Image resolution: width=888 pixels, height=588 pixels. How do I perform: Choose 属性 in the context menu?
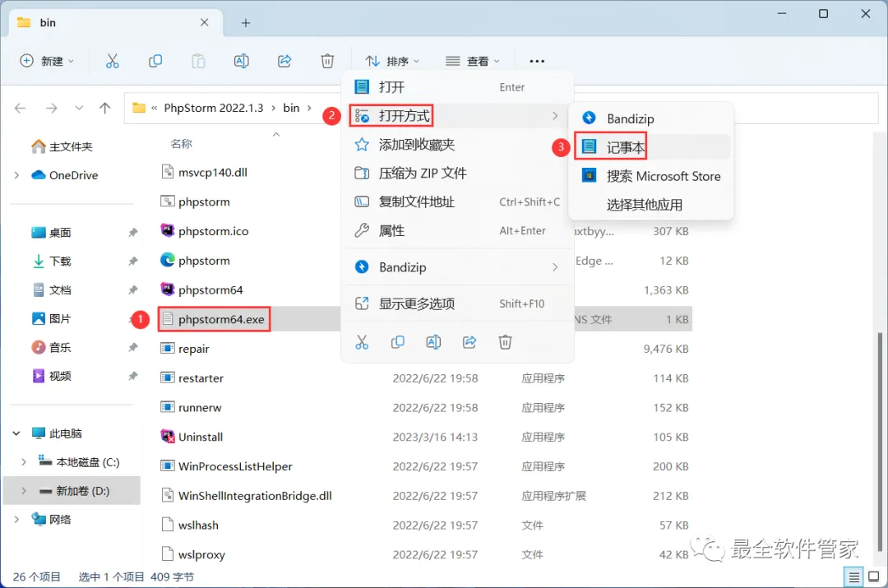click(x=458, y=230)
